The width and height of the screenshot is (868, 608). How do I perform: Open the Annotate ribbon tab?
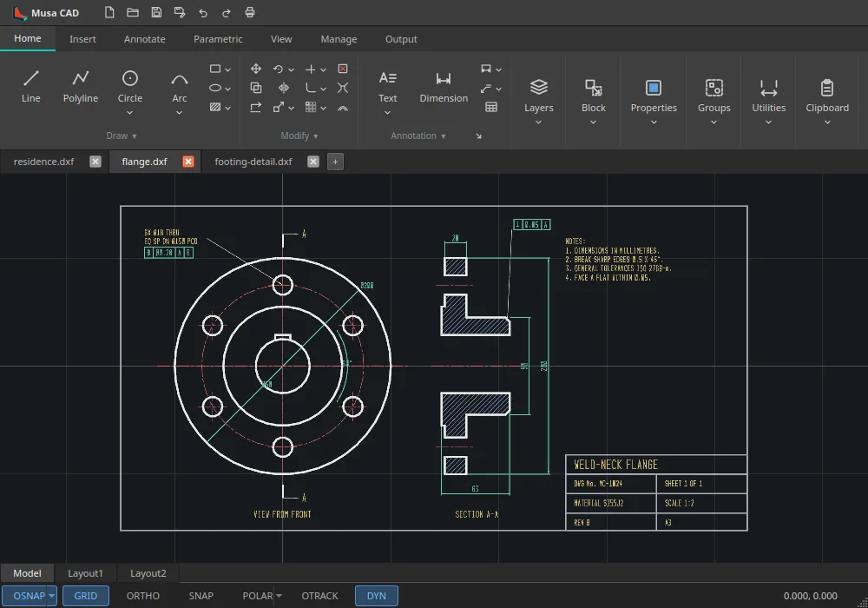tap(144, 39)
